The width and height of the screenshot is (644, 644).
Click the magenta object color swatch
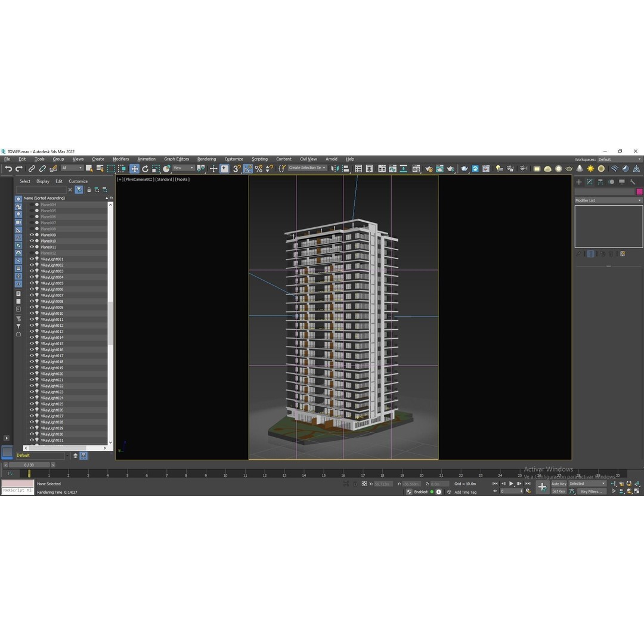pyautogui.click(x=639, y=192)
